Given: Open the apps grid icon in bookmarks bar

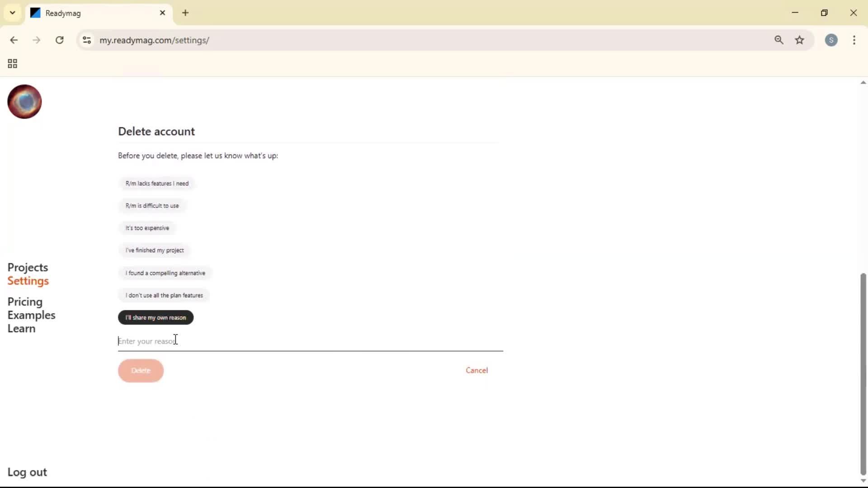Looking at the screenshot, I should point(12,64).
